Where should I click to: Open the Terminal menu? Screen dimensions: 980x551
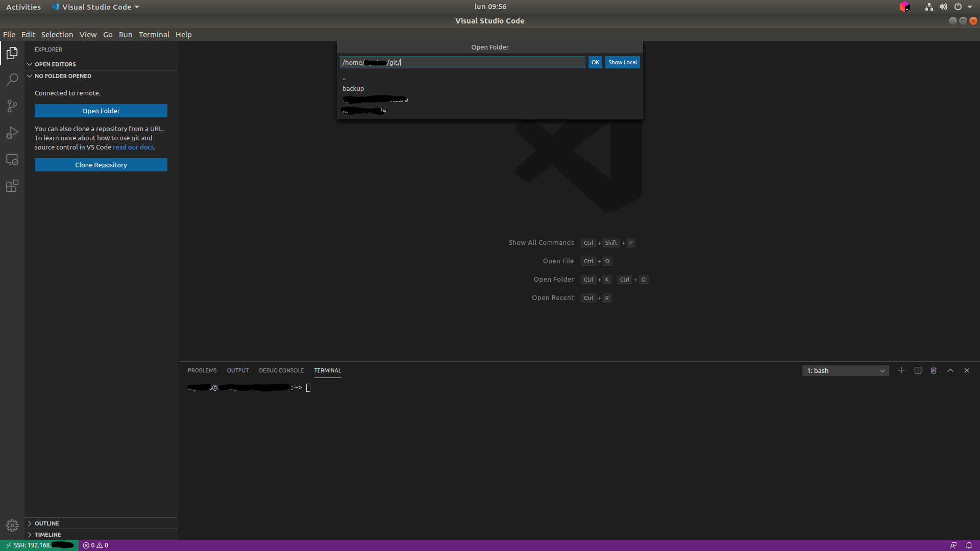click(154, 35)
